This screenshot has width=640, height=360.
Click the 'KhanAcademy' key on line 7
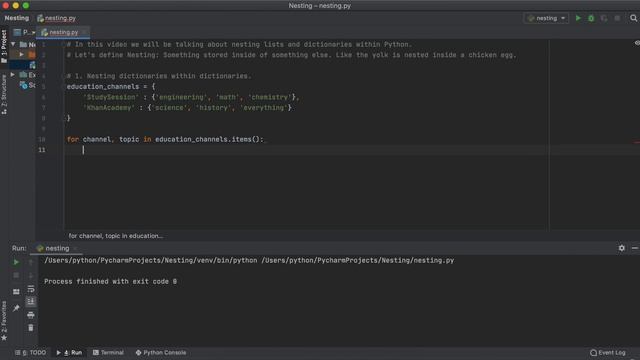click(x=109, y=108)
